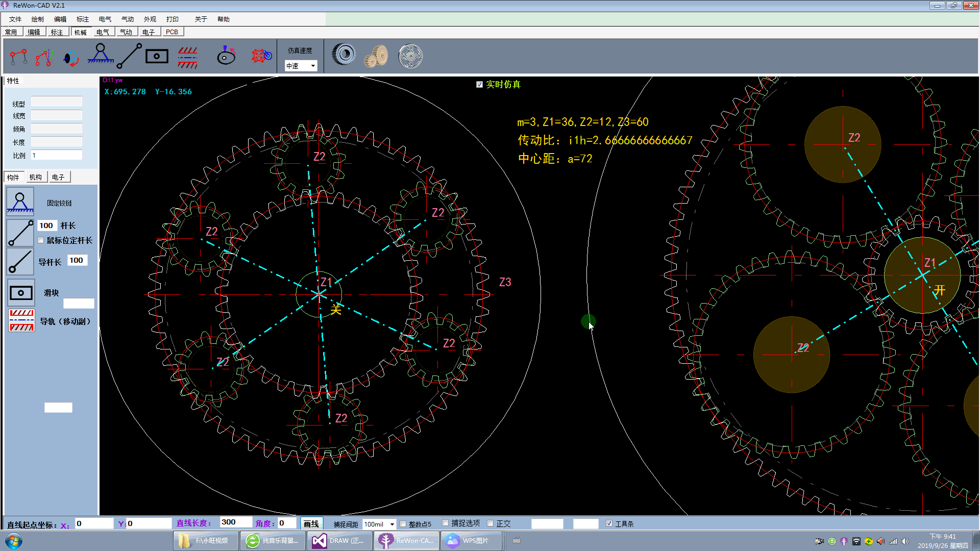Click the 画线 button

coord(311,523)
